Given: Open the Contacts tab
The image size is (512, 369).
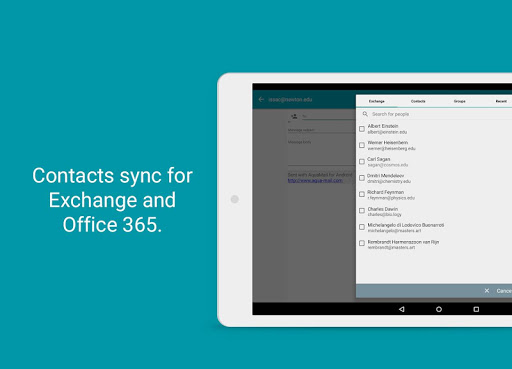Looking at the screenshot, I should pyautogui.click(x=418, y=101).
